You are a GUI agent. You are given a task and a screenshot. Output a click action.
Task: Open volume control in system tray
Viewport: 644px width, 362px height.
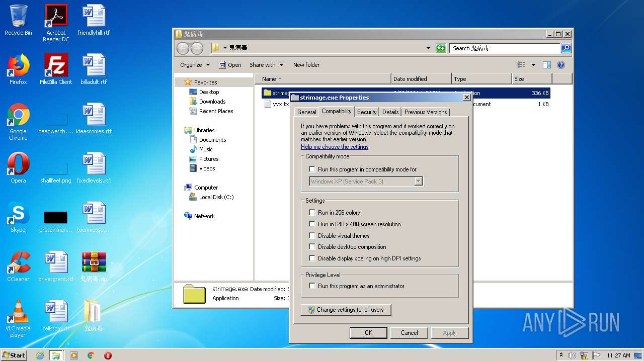click(572, 355)
